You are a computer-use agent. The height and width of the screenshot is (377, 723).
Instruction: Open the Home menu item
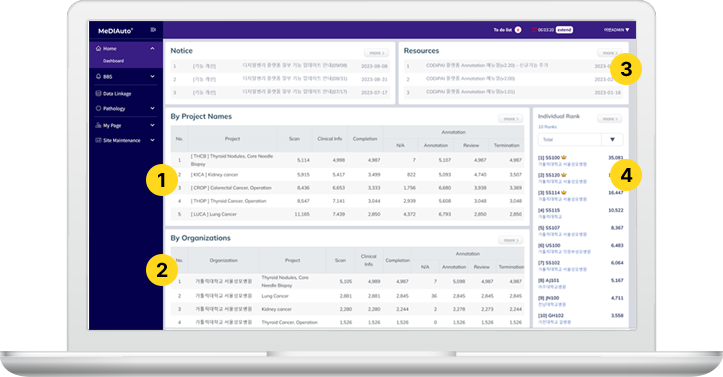[x=125, y=48]
